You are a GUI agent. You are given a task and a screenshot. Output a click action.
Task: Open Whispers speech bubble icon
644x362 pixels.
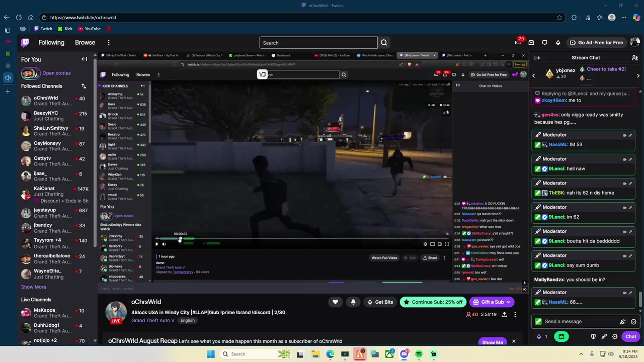[544, 43]
